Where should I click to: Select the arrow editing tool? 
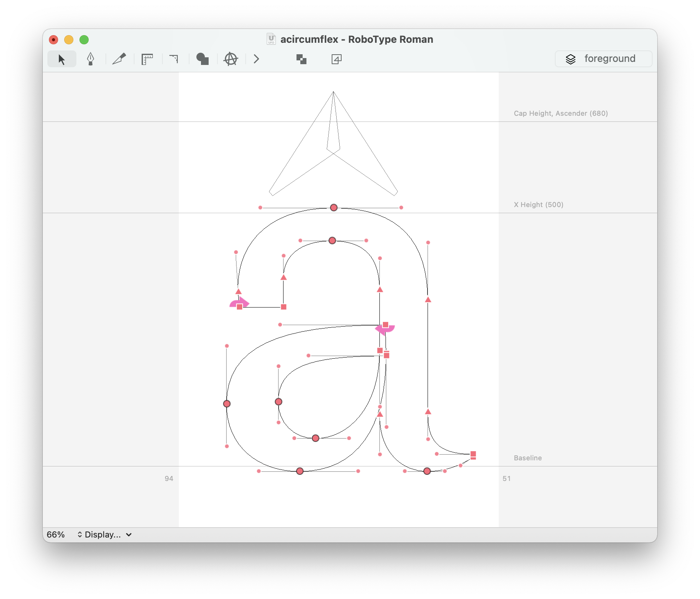(x=62, y=59)
